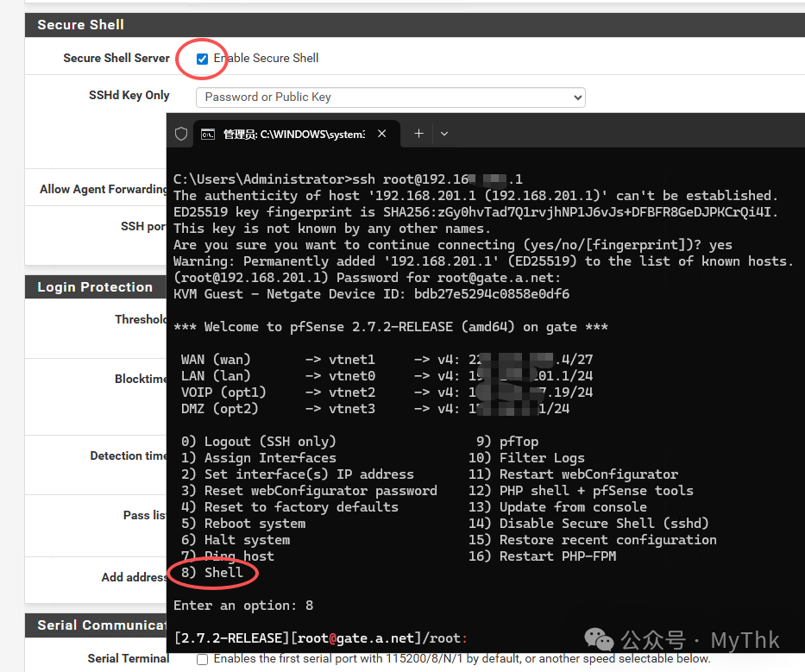Close the C:\WINDOWS\system32 terminal tab
This screenshot has width=805, height=672.
(382, 134)
